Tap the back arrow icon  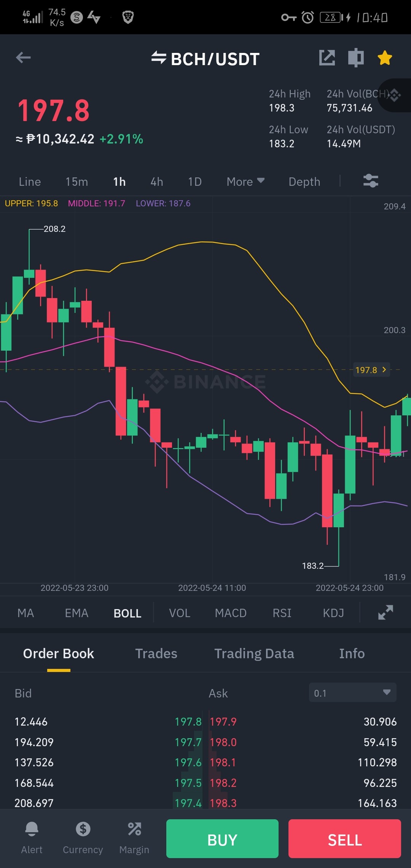pos(23,57)
